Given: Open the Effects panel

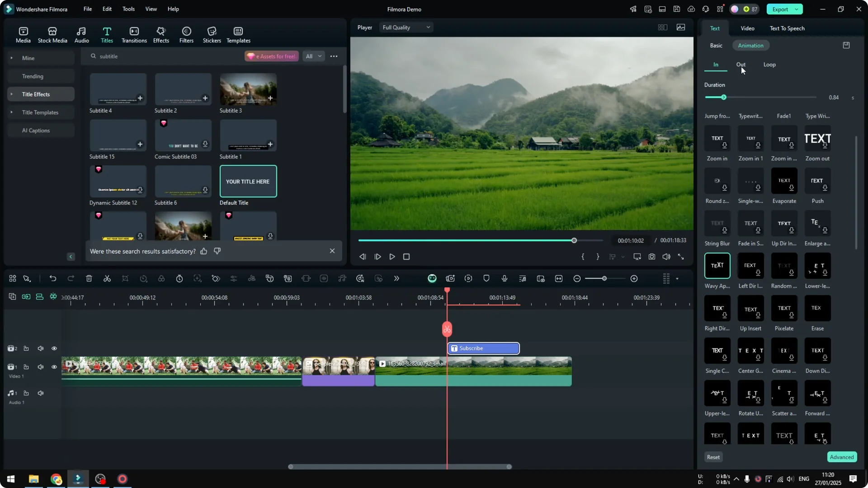Looking at the screenshot, I should (x=161, y=35).
